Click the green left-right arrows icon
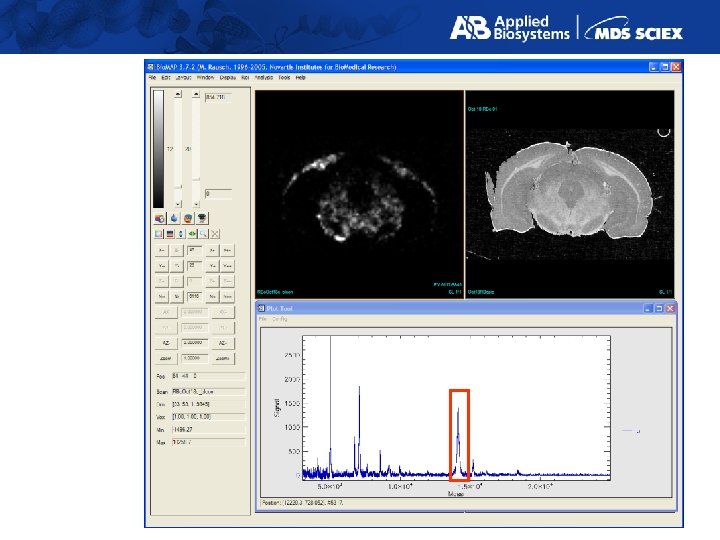 (x=193, y=233)
